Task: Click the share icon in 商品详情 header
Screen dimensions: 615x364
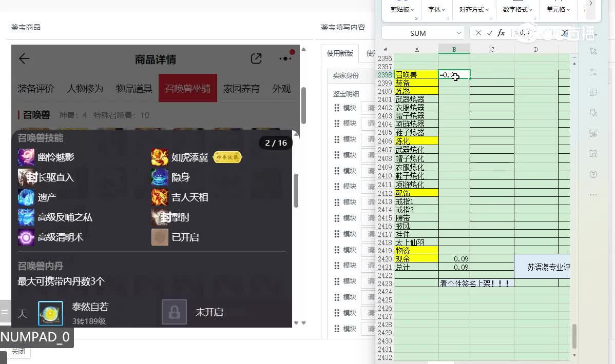Action: pyautogui.click(x=256, y=59)
